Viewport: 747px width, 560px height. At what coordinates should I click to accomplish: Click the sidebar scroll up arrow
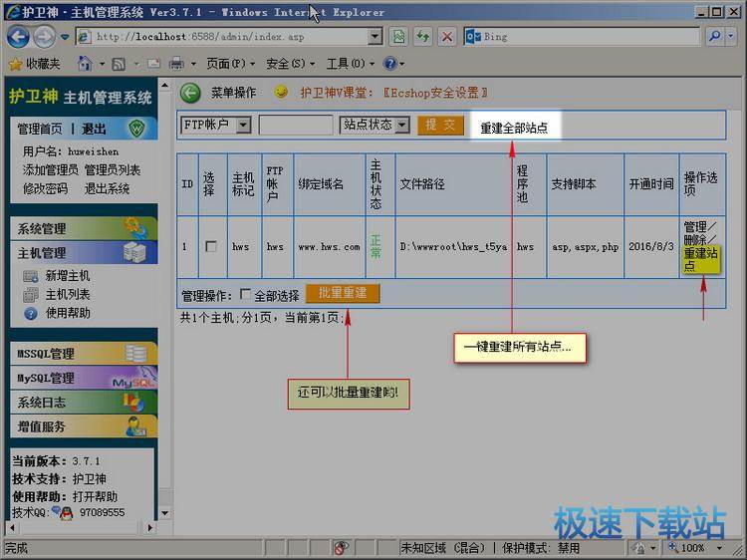coord(164,86)
